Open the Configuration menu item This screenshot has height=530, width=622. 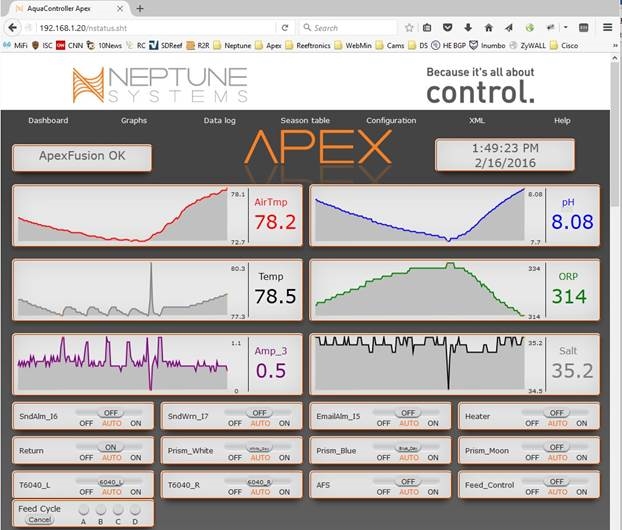point(391,120)
